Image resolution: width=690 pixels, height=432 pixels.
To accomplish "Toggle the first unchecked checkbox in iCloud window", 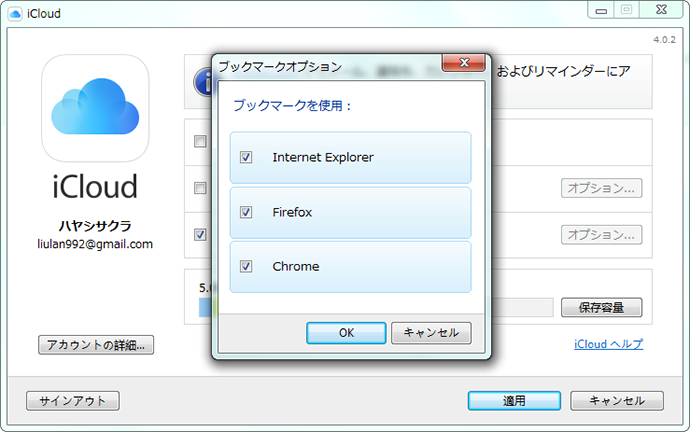I will [x=200, y=141].
